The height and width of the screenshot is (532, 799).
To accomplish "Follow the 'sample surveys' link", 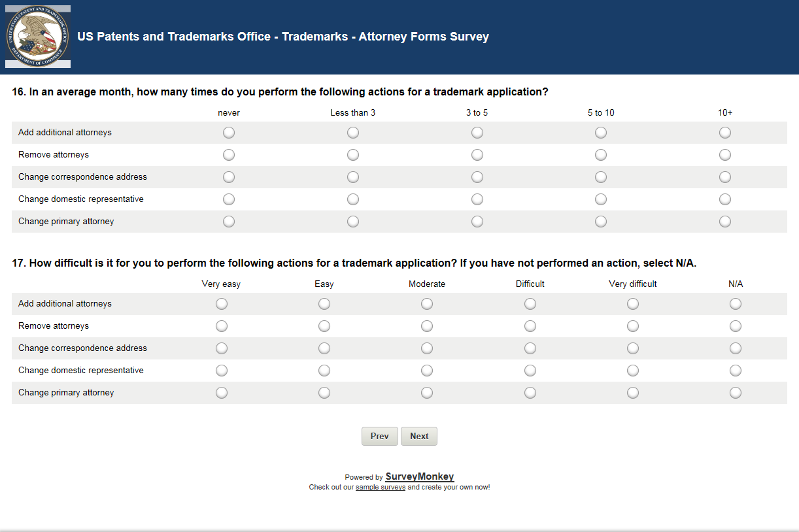I will [x=381, y=488].
